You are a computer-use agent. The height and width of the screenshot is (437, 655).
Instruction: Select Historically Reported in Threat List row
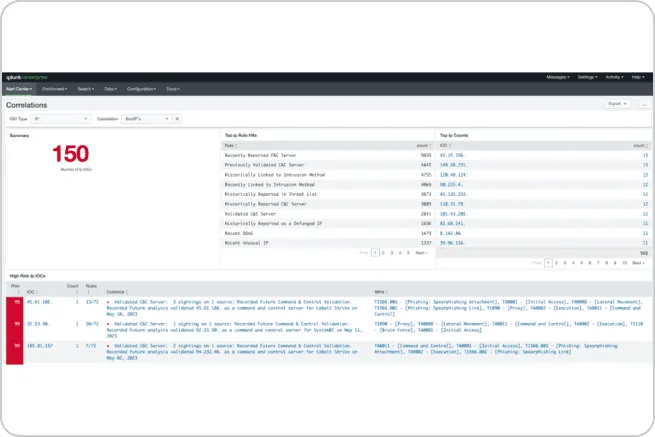click(x=328, y=194)
